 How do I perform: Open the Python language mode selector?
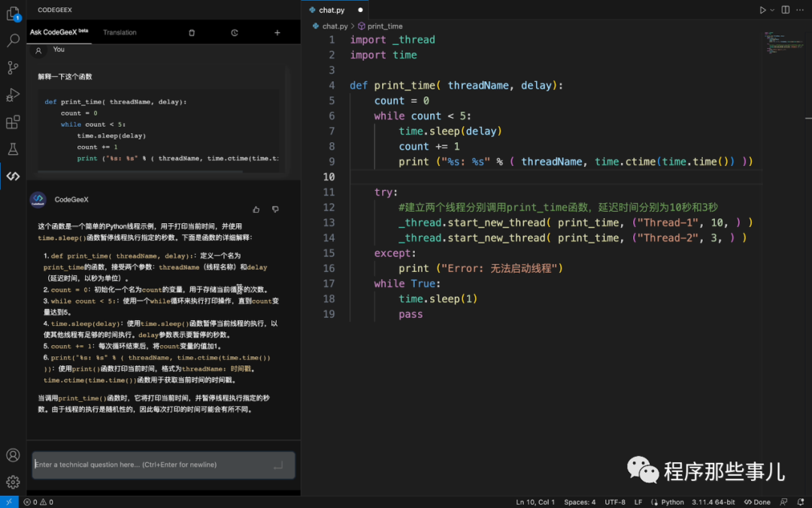click(x=669, y=501)
